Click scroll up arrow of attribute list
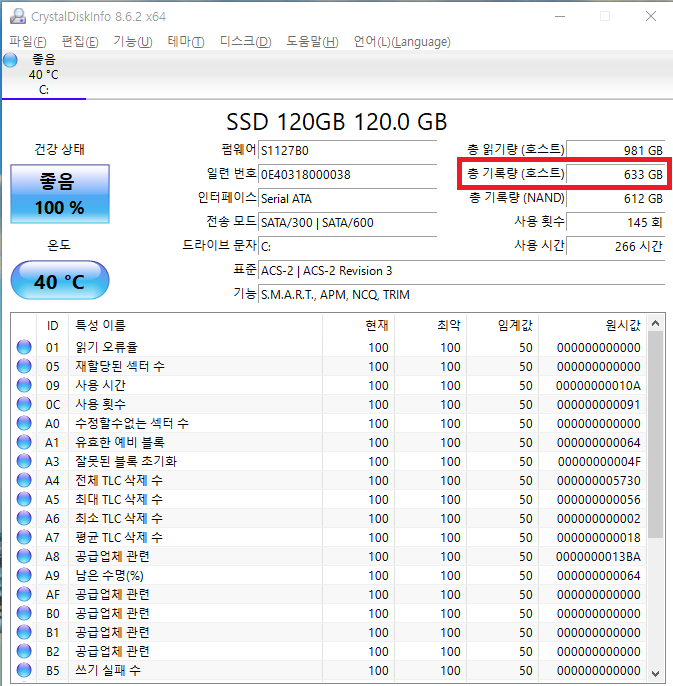Viewport: 673px width, 686px height. click(655, 323)
